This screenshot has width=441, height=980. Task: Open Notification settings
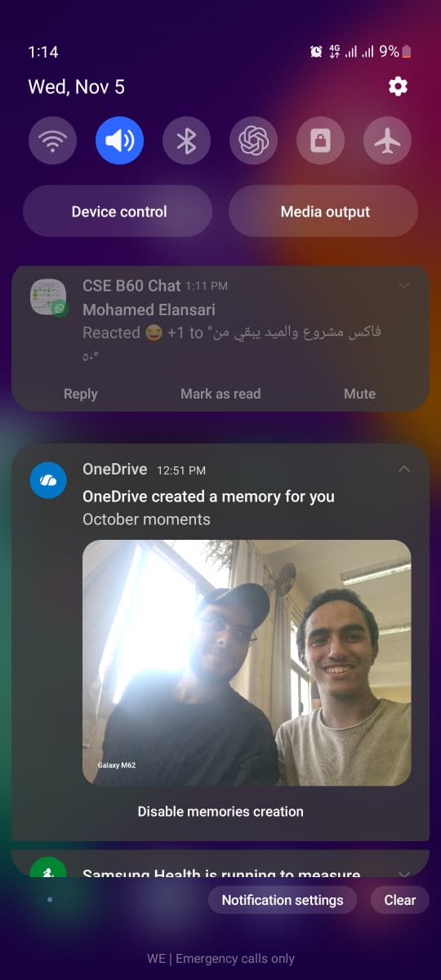(283, 900)
